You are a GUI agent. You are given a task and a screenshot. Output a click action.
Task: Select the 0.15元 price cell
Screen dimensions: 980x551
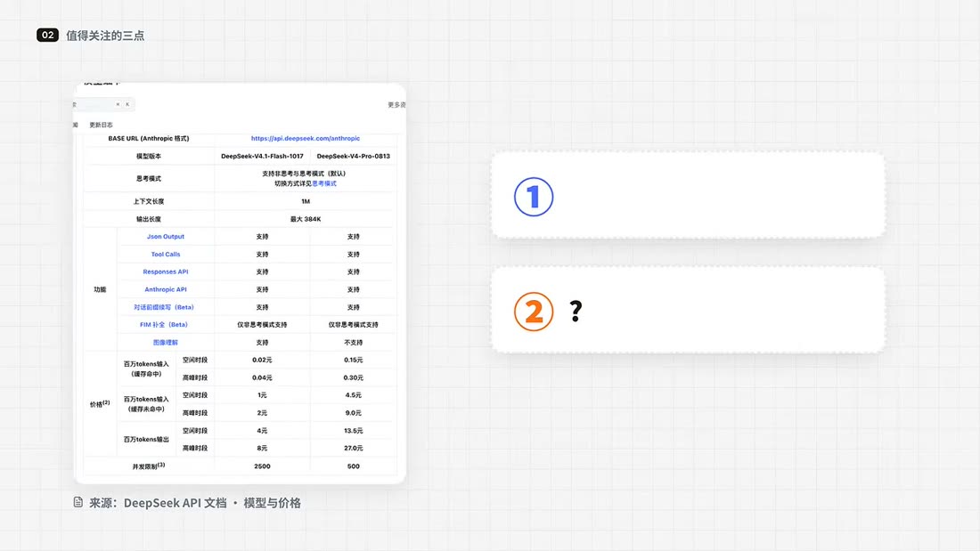click(x=353, y=360)
